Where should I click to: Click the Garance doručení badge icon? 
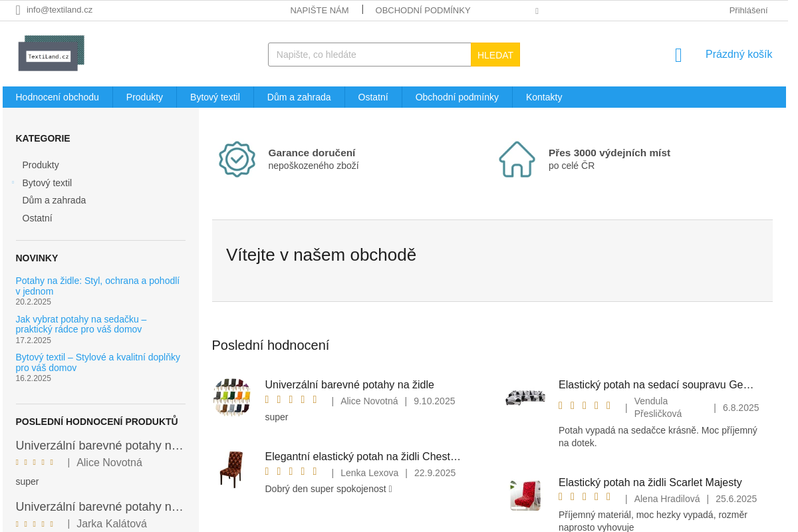pos(236,159)
